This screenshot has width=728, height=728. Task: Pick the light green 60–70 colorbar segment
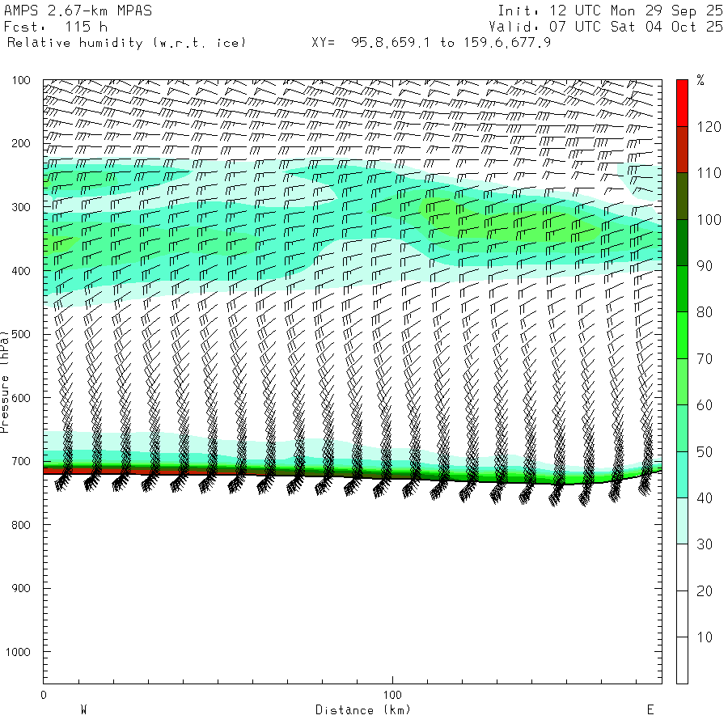682,382
